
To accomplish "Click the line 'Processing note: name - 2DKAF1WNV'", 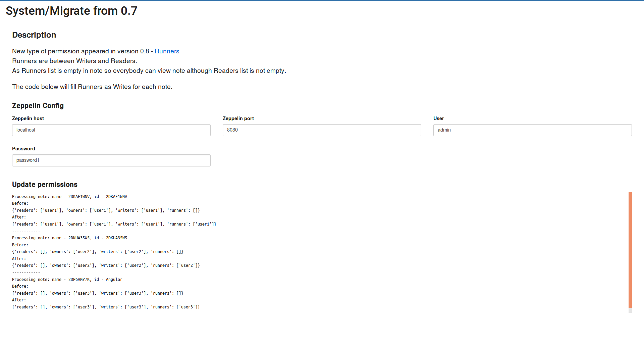I will (70, 197).
